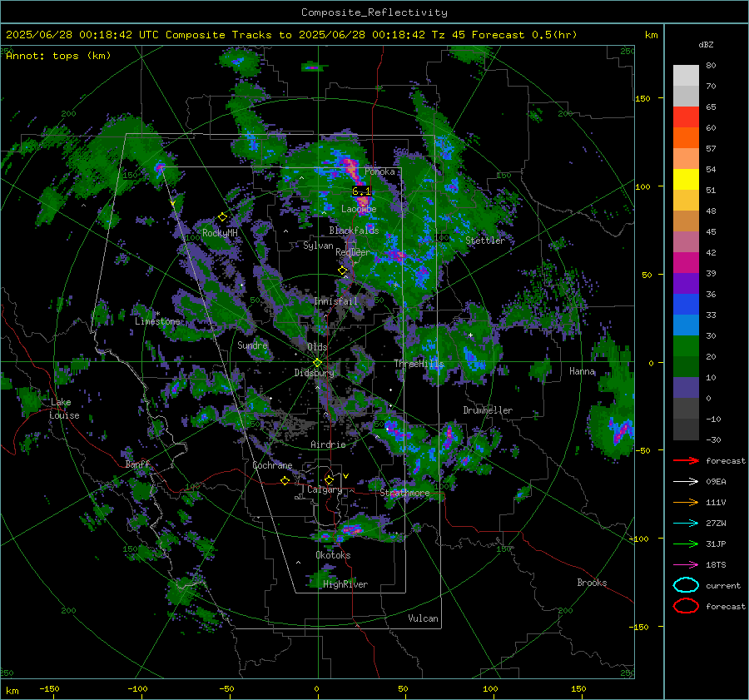Select the Ponoka city label
This screenshot has width=749, height=700.
pyautogui.click(x=379, y=171)
